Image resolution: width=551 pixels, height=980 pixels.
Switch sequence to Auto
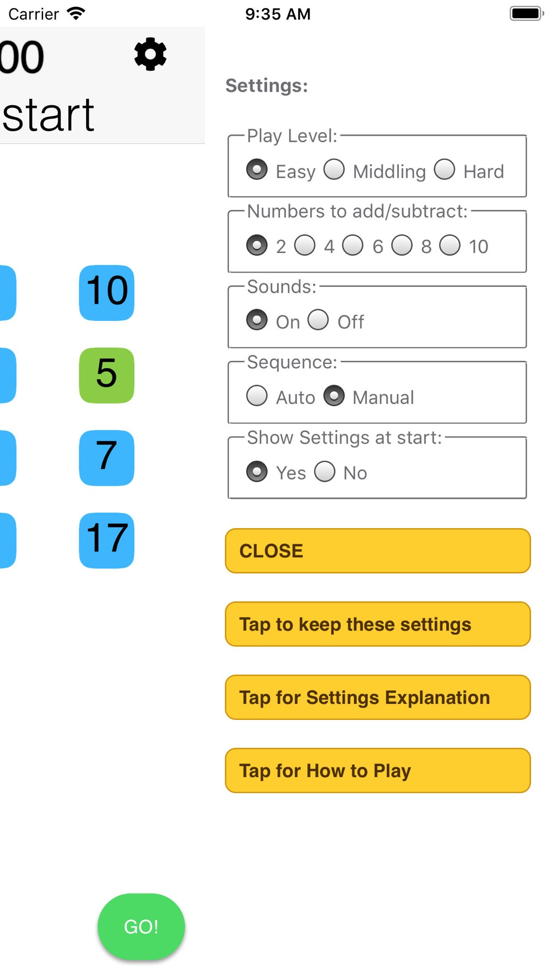[x=257, y=396]
